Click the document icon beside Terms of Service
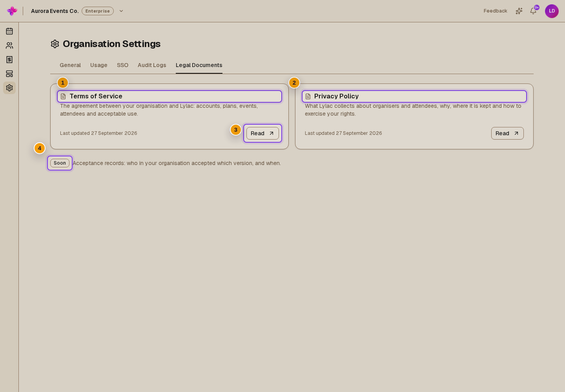This screenshot has height=392, width=565. point(63,96)
